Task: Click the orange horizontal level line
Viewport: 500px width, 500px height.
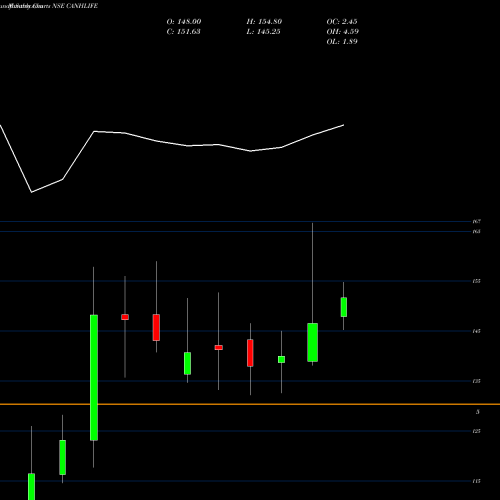Action: pyautogui.click(x=250, y=404)
